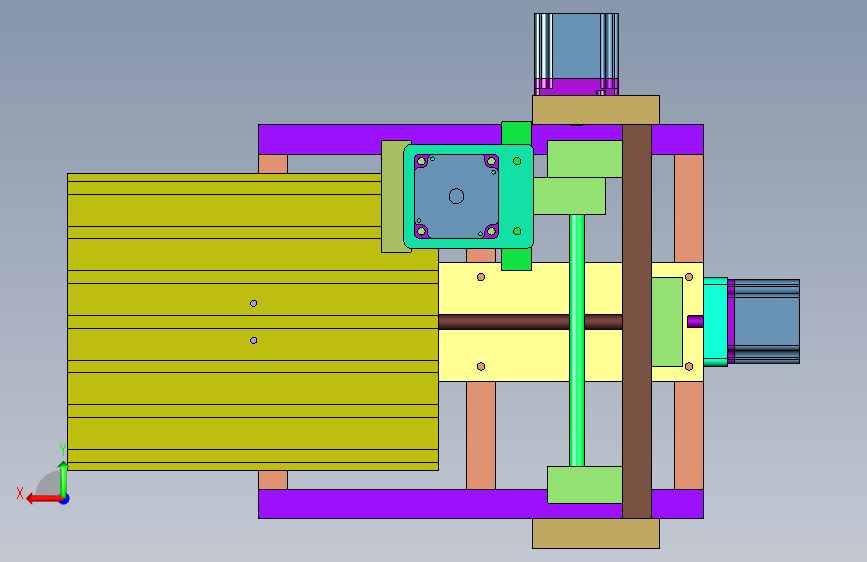Select the salmon column at the lower right

689,435
